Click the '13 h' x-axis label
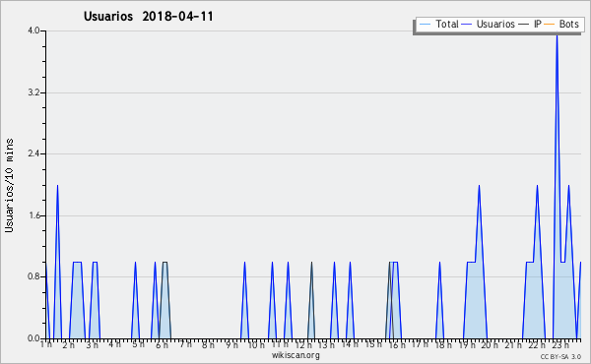This screenshot has width=591, height=364. click(326, 345)
